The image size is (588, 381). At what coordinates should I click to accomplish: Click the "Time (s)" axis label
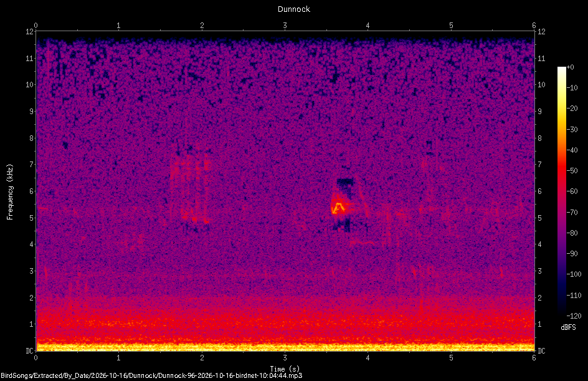(x=285, y=369)
